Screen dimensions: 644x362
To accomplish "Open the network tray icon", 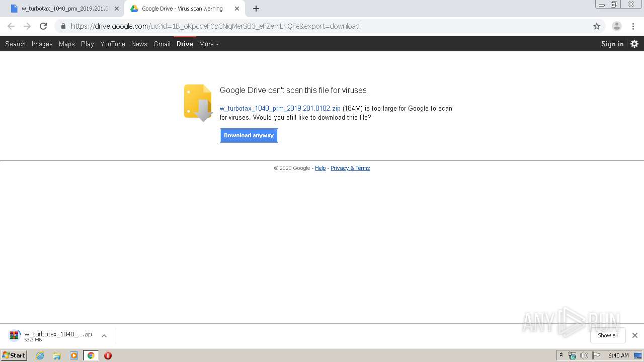I will tap(572, 355).
